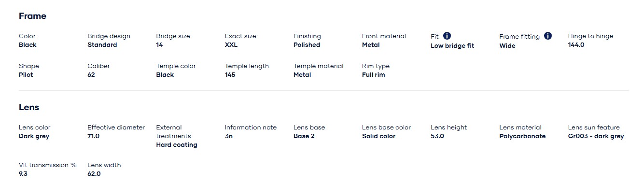Click the Polycarbonate lens material value
Screen dimensions: 644x185
coord(522,136)
